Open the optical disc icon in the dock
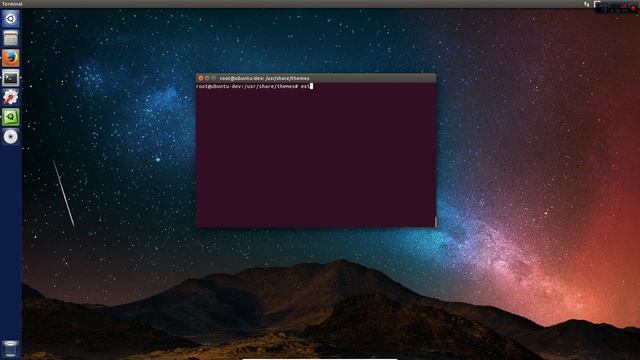 pyautogui.click(x=11, y=136)
